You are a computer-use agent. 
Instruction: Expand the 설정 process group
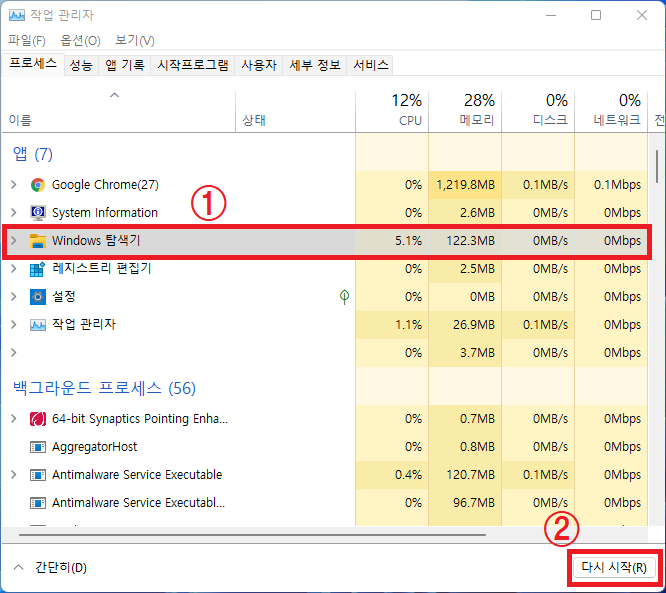tap(14, 297)
